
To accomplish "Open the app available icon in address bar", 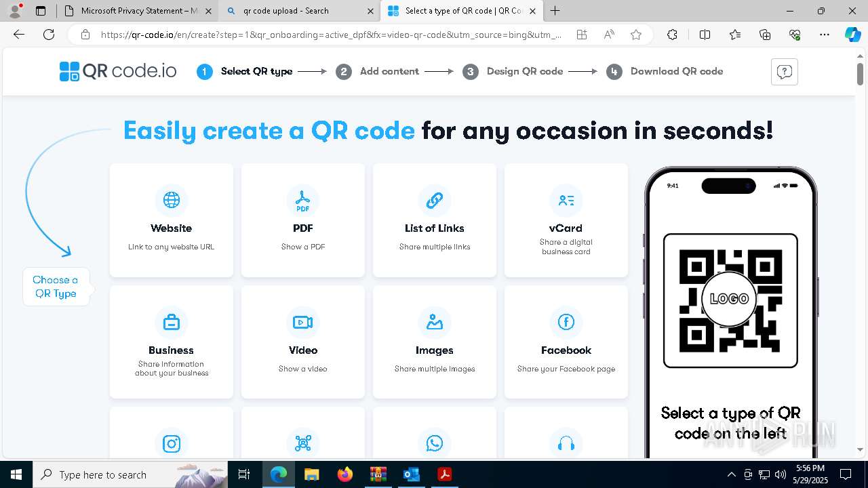I will click(582, 35).
